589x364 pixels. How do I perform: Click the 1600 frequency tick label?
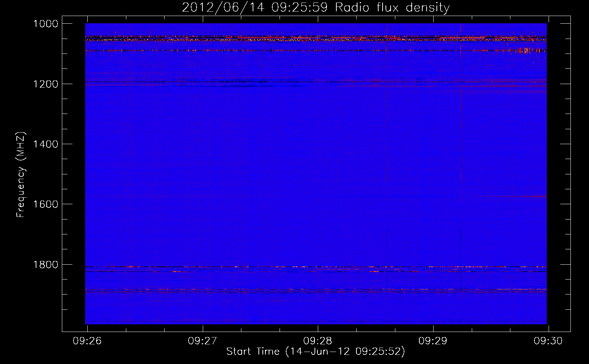tap(46, 204)
